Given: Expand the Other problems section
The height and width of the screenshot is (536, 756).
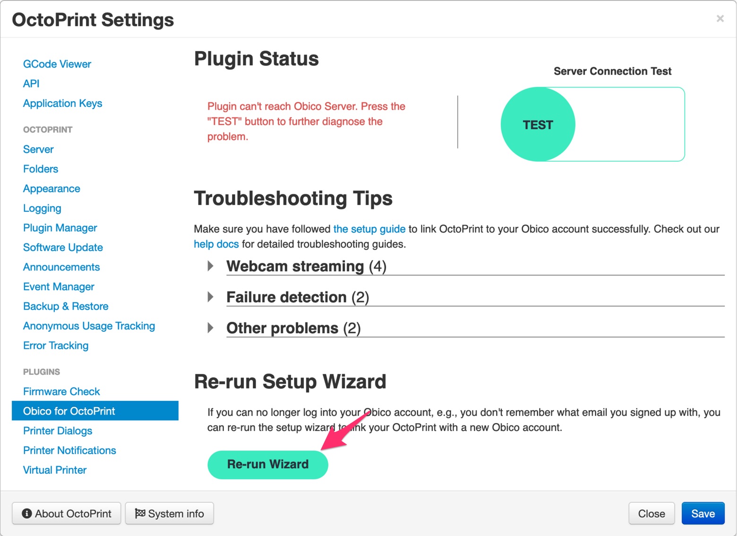Looking at the screenshot, I should pos(211,328).
